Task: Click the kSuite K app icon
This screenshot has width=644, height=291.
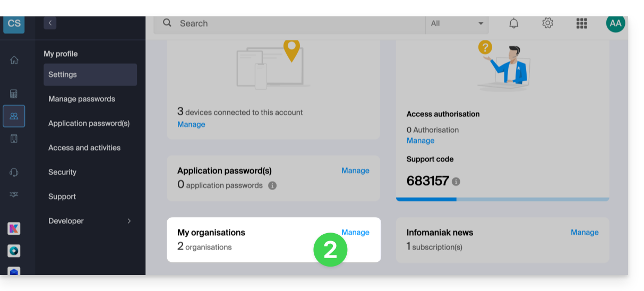Action: (x=14, y=229)
